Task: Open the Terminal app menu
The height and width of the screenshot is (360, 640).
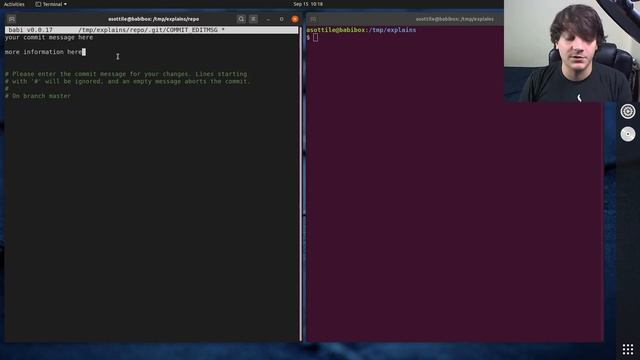Action: pyautogui.click(x=51, y=4)
